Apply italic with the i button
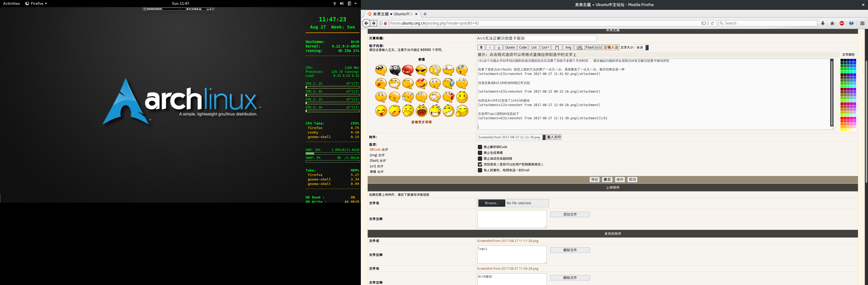This screenshot has height=285, width=868. point(490,47)
